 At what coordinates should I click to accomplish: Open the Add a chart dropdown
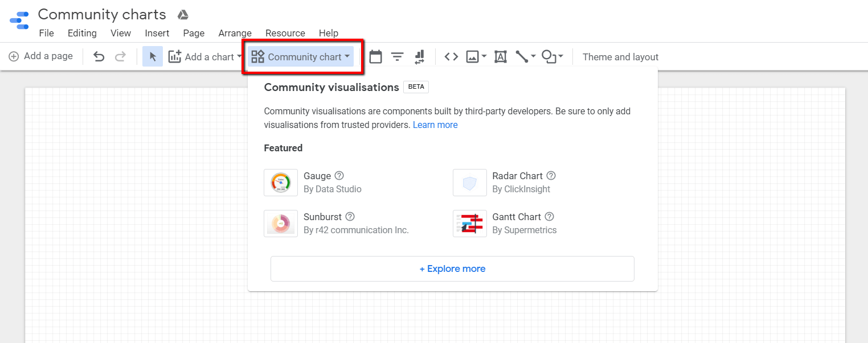click(x=206, y=56)
